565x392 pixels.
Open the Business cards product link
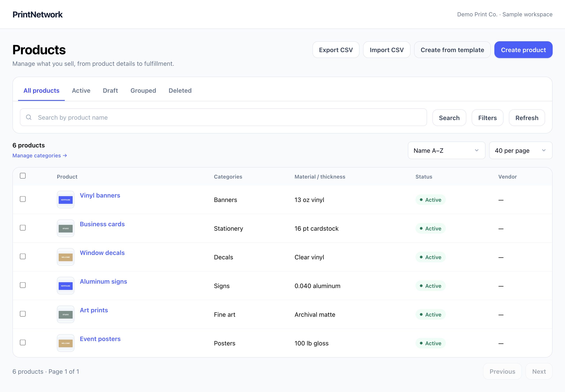coord(102,224)
